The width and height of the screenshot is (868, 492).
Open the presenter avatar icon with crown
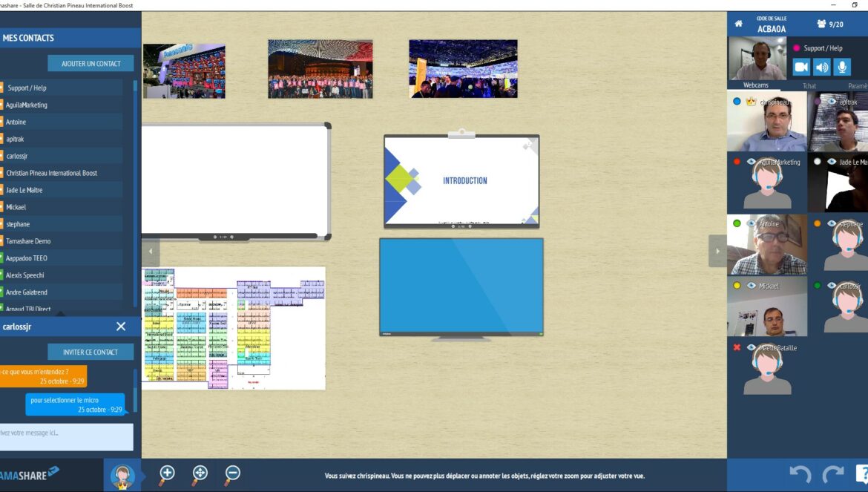click(122, 475)
